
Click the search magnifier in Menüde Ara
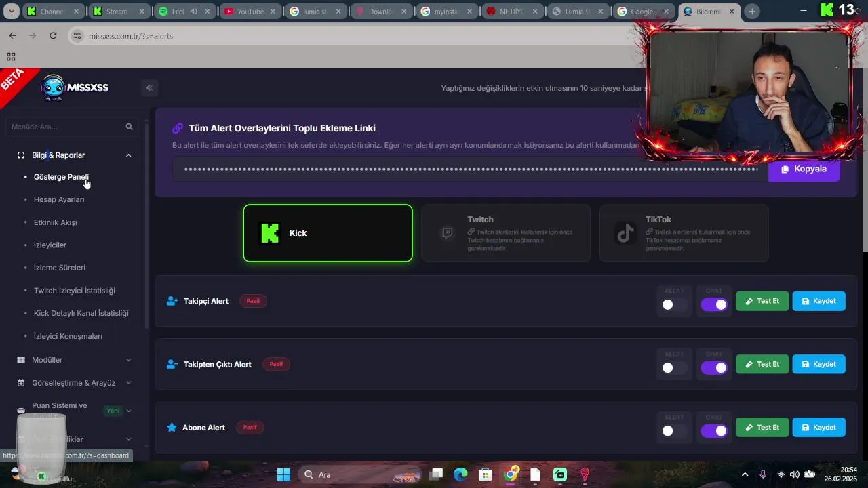tap(130, 127)
